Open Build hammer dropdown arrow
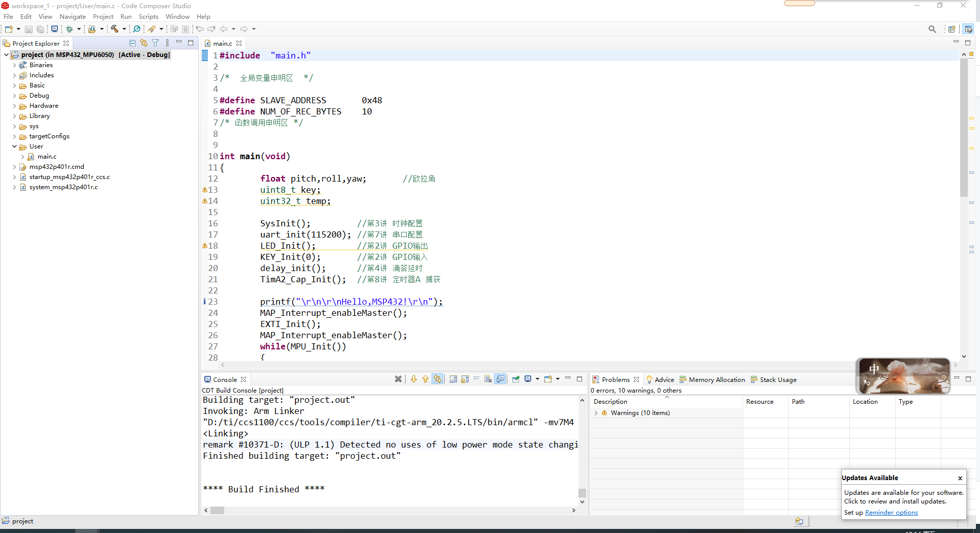The height and width of the screenshot is (533, 980). pyautogui.click(x=124, y=29)
